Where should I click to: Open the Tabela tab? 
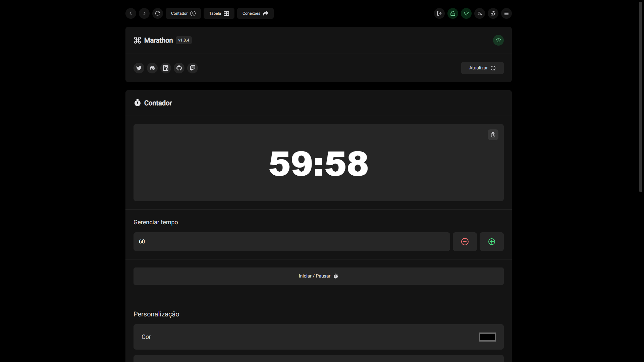pos(219,13)
